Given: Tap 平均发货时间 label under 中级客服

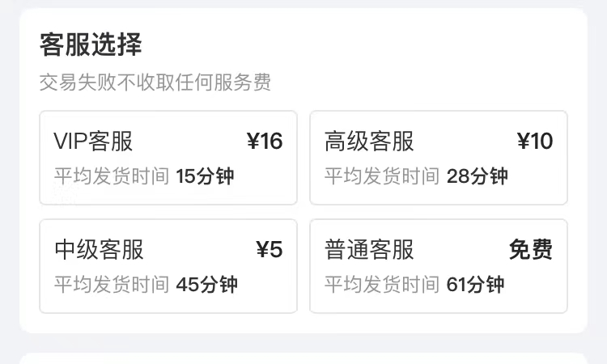Looking at the screenshot, I should coord(112,284).
